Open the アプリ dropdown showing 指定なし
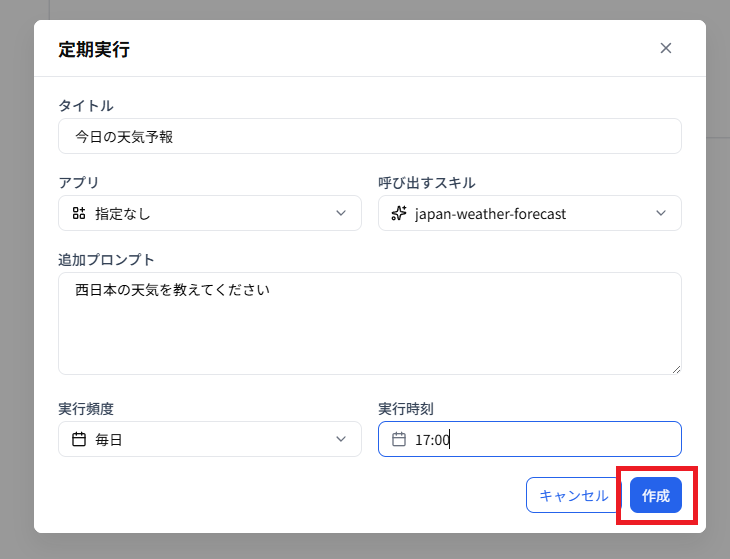 pos(210,213)
